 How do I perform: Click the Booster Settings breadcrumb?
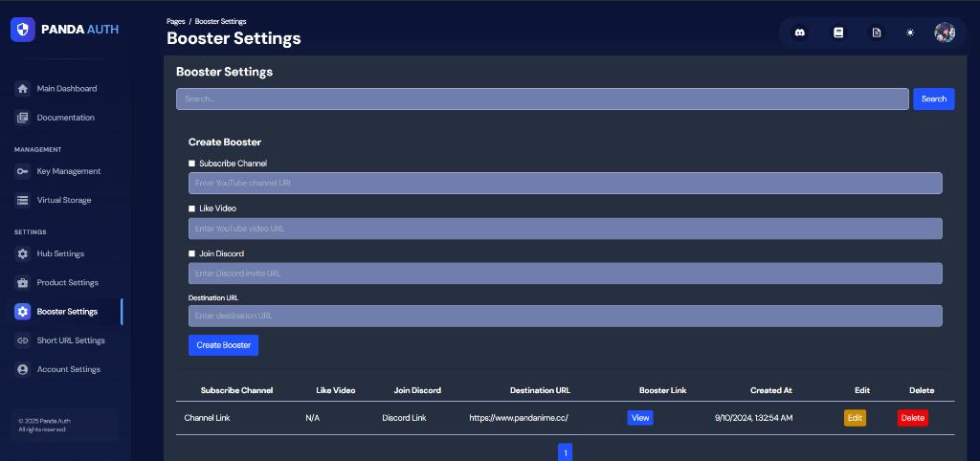[x=220, y=21]
